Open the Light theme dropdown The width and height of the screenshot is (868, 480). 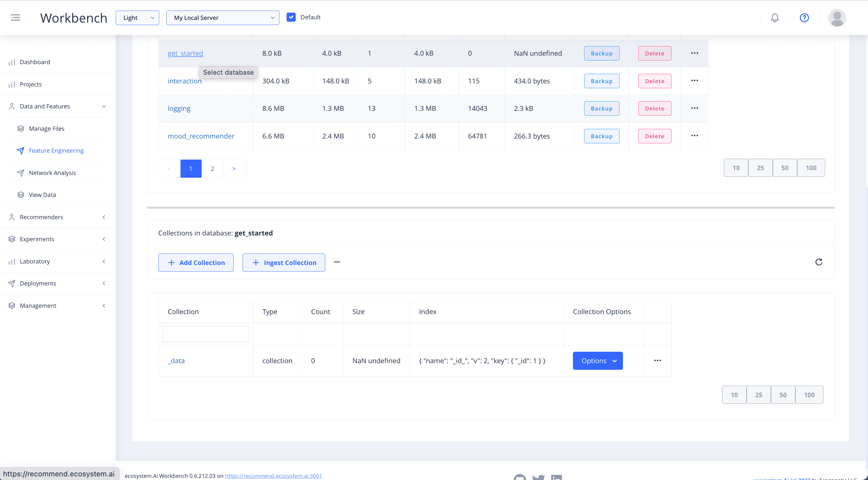tap(137, 18)
